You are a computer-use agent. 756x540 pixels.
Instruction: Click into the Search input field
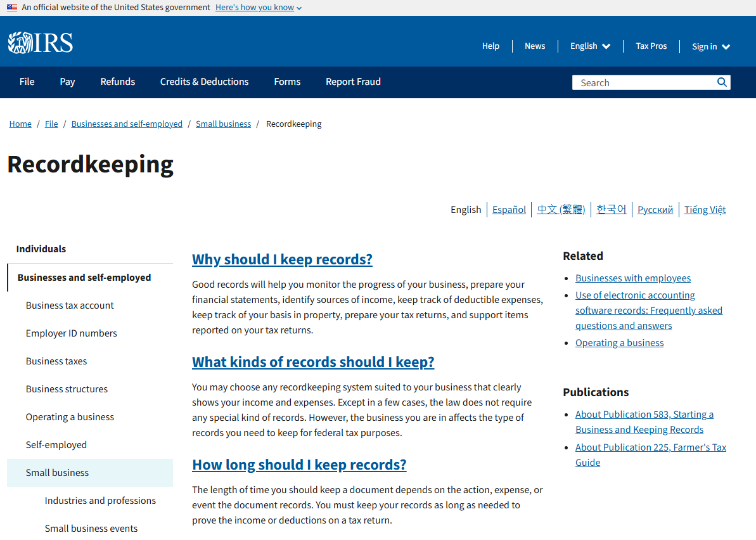pyautogui.click(x=643, y=82)
